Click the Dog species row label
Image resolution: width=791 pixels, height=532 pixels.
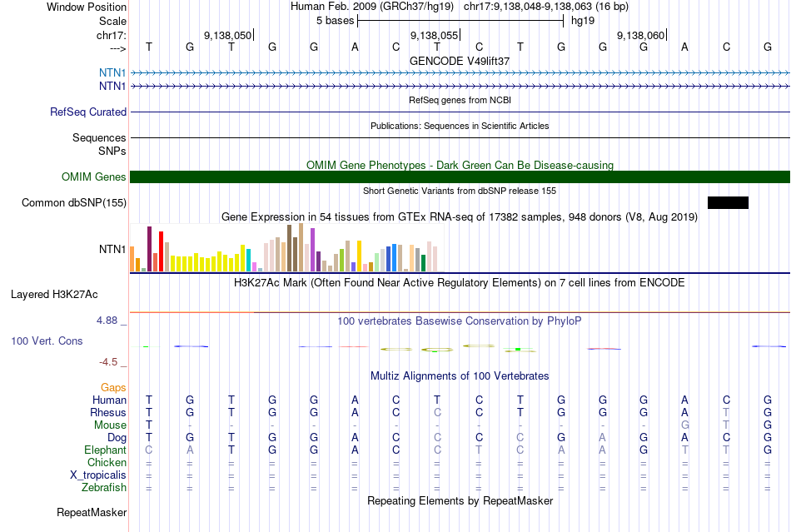pos(117,438)
